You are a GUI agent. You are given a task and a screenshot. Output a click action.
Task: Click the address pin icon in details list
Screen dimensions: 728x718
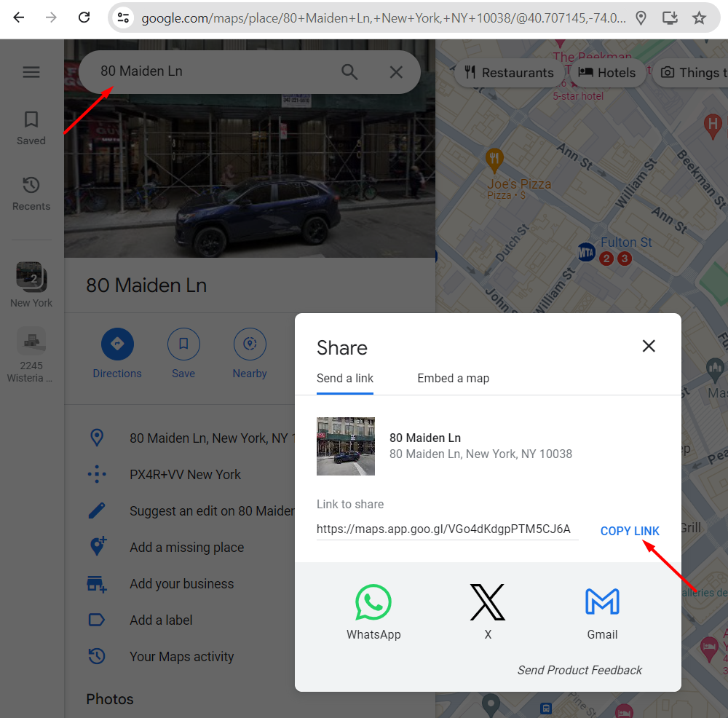pyautogui.click(x=97, y=438)
